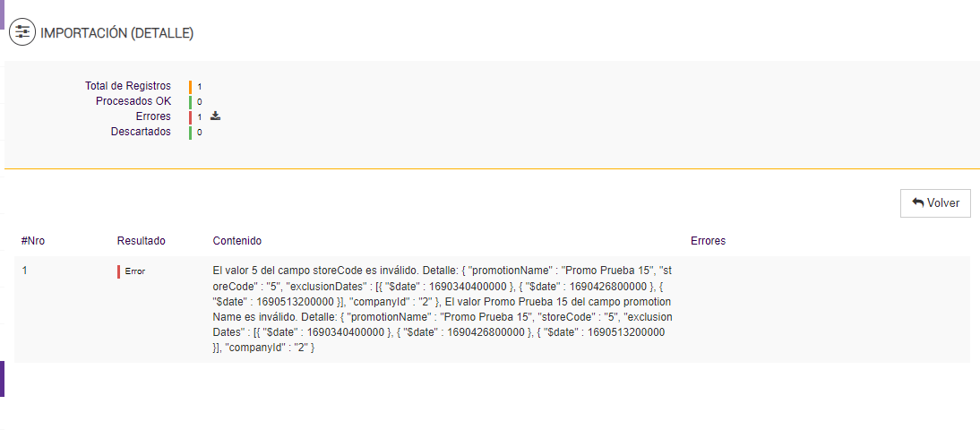Click the back arrow icon in Volver

click(x=917, y=203)
